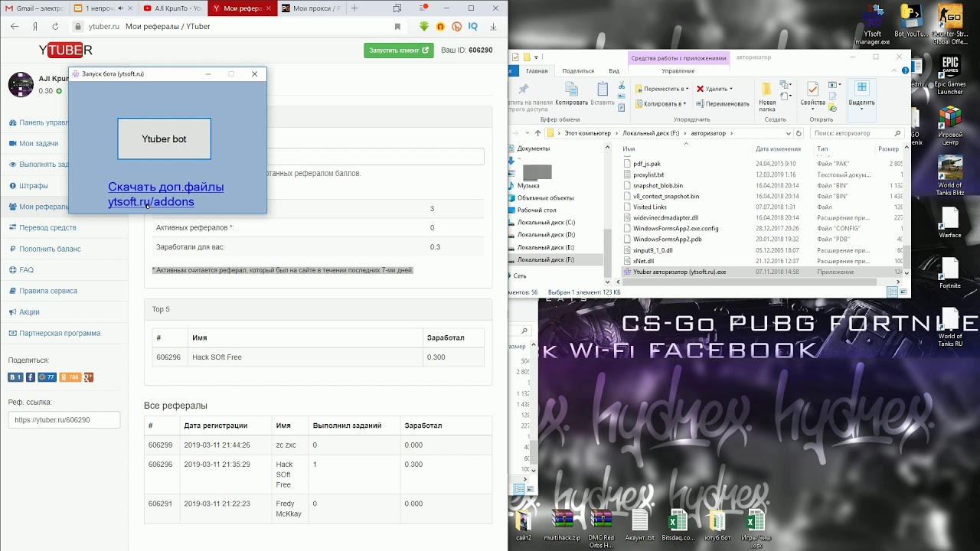Open Warface desktop icon

pyautogui.click(x=950, y=220)
